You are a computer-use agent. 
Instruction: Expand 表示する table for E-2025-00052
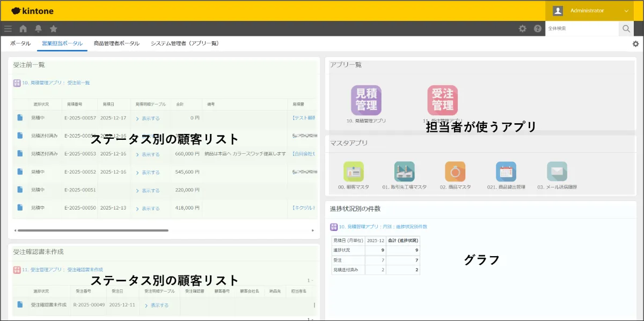(148, 173)
